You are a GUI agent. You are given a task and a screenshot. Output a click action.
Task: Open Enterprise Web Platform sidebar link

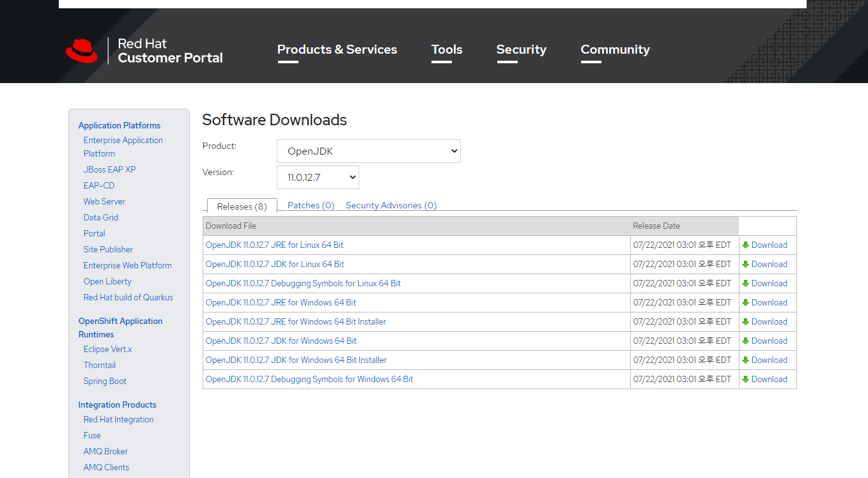click(128, 266)
